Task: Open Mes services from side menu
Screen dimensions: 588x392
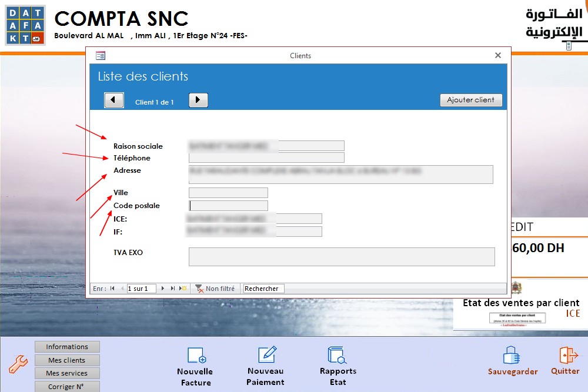Action: pyautogui.click(x=67, y=373)
